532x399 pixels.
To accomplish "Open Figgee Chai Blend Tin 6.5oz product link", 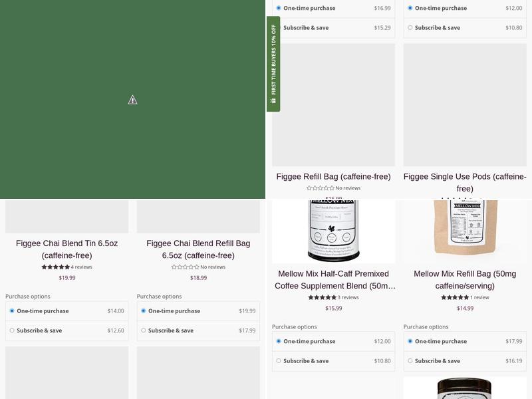I will [x=67, y=249].
